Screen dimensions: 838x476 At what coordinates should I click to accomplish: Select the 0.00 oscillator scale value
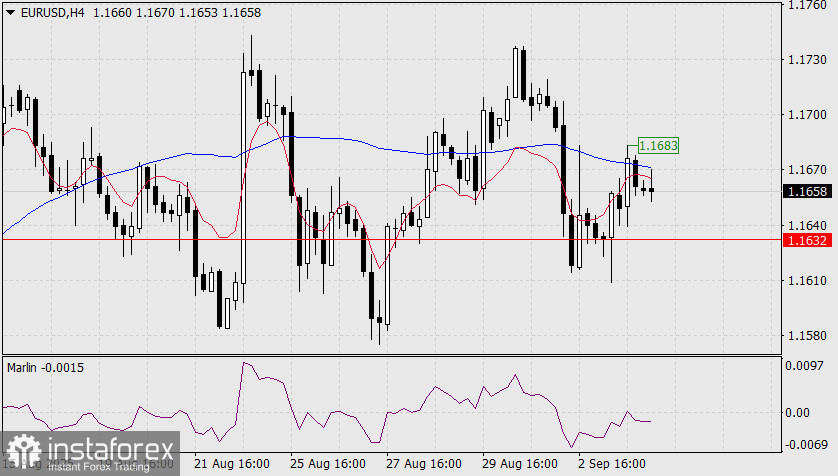click(797, 412)
